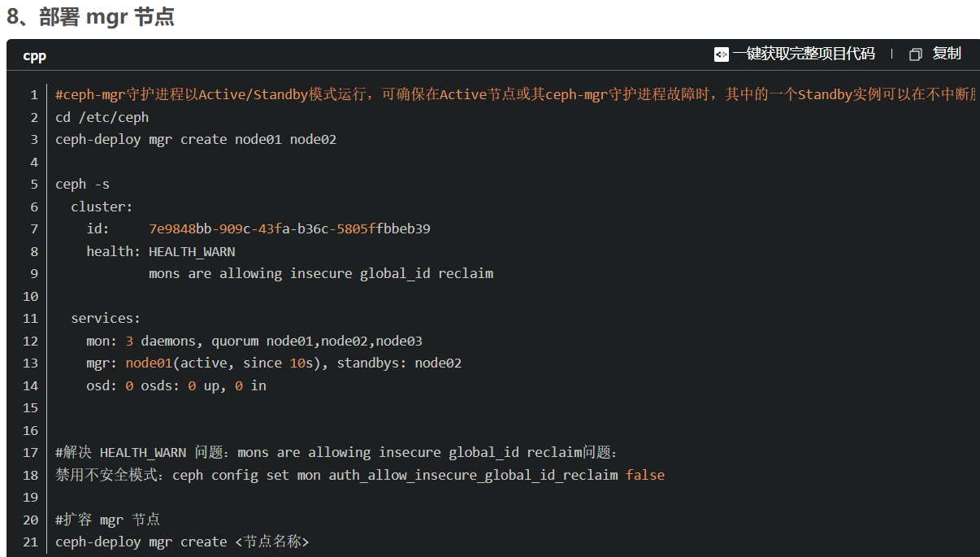Click the 'cluster:' line
Viewport: 980px width, 557px height.
pyautogui.click(x=102, y=207)
